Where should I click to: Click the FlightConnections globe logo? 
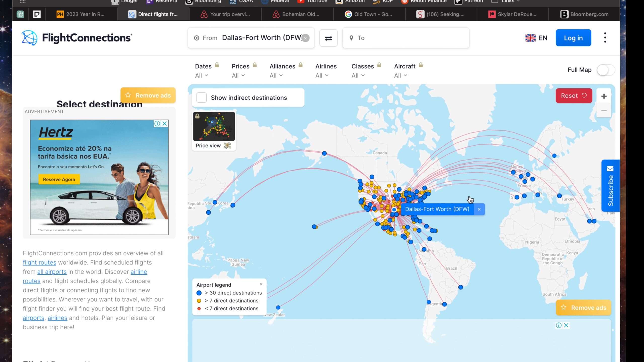click(29, 38)
